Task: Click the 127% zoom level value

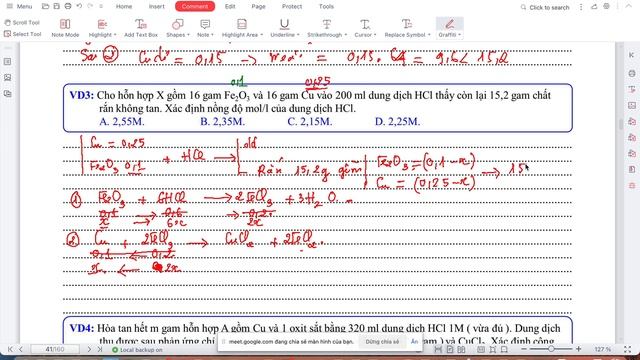Action: pyautogui.click(x=602, y=349)
